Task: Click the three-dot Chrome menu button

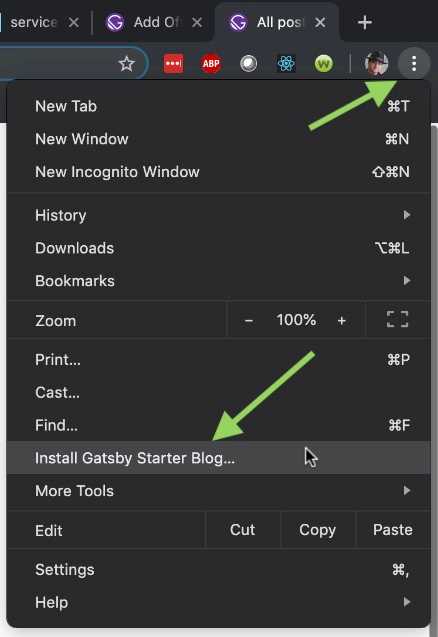Action: pyautogui.click(x=414, y=64)
